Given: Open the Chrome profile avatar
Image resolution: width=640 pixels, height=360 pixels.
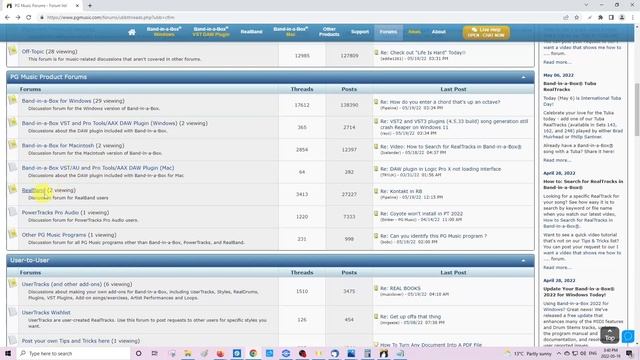Looking at the screenshot, I should pyautogui.click(x=622, y=18).
